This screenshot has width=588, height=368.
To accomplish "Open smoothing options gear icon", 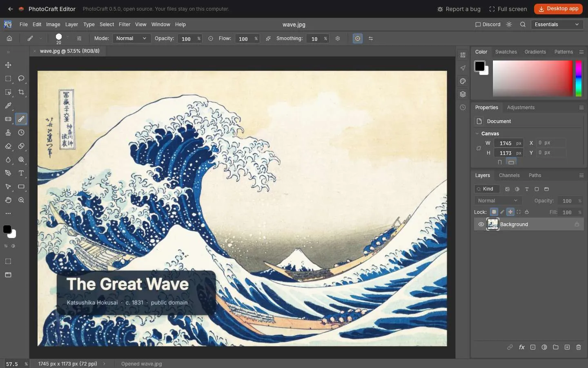I will coord(338,38).
